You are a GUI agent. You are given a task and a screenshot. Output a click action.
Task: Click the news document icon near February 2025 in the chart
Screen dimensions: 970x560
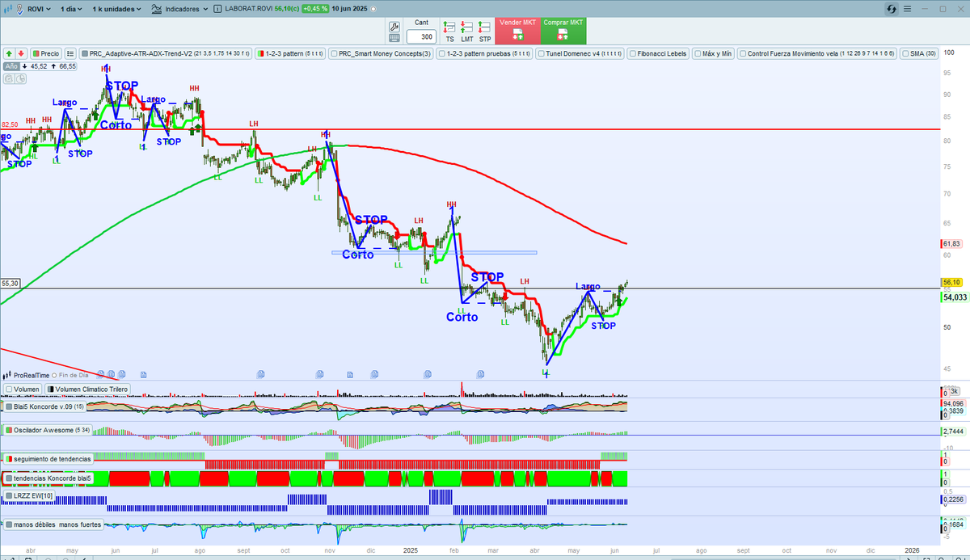[x=479, y=374]
